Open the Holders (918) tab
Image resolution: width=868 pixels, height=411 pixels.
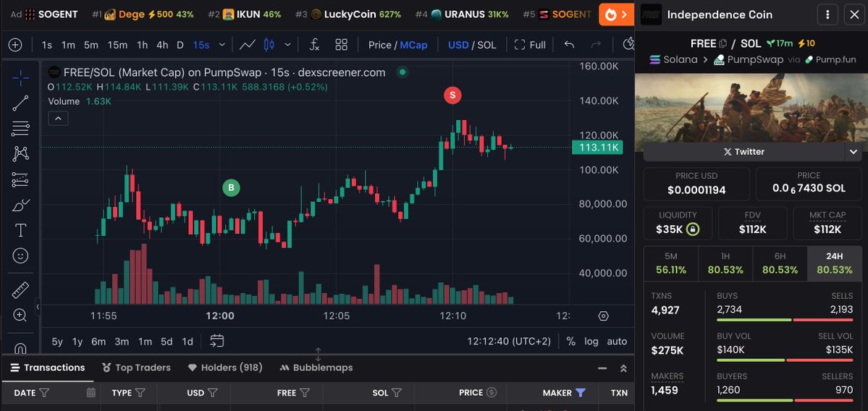point(224,368)
